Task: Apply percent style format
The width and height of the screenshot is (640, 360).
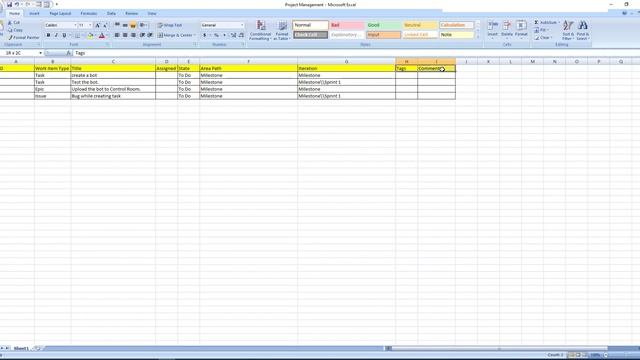Action: click(x=216, y=35)
